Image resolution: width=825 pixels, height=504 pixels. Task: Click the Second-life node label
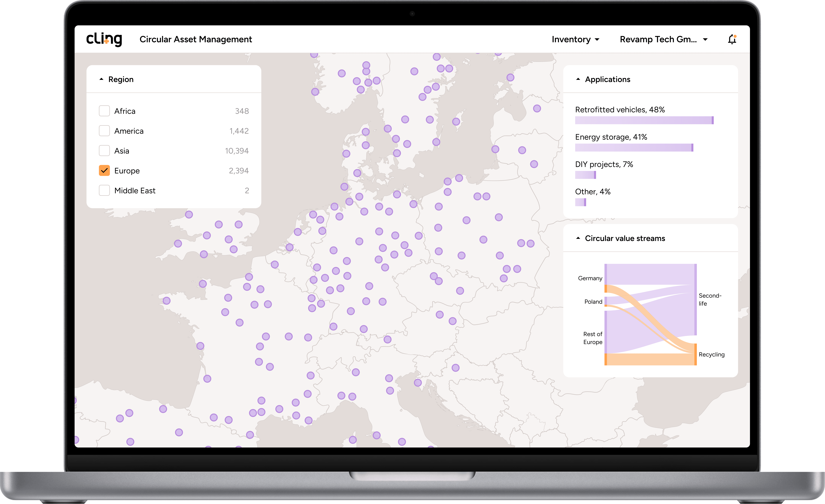pyautogui.click(x=710, y=299)
